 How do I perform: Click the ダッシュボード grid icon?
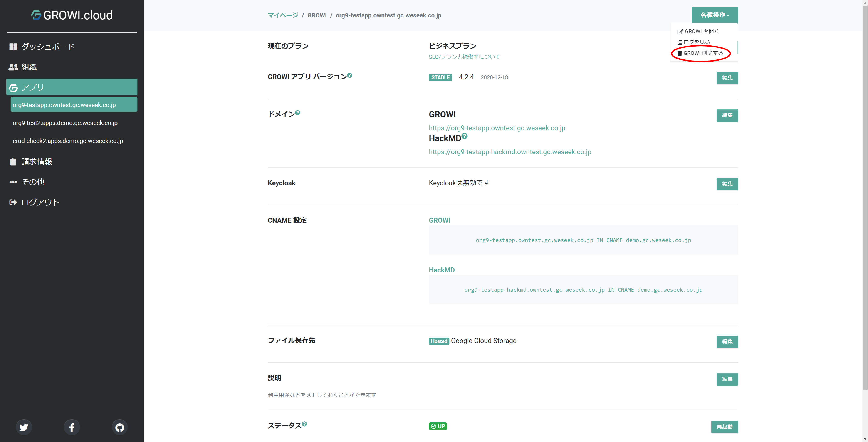pyautogui.click(x=13, y=47)
